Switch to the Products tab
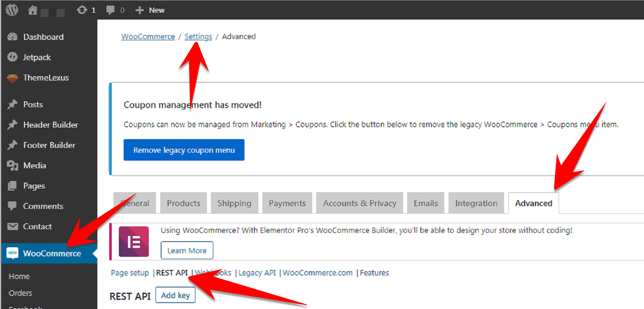Screen dimensions: 644x309 [x=183, y=203]
